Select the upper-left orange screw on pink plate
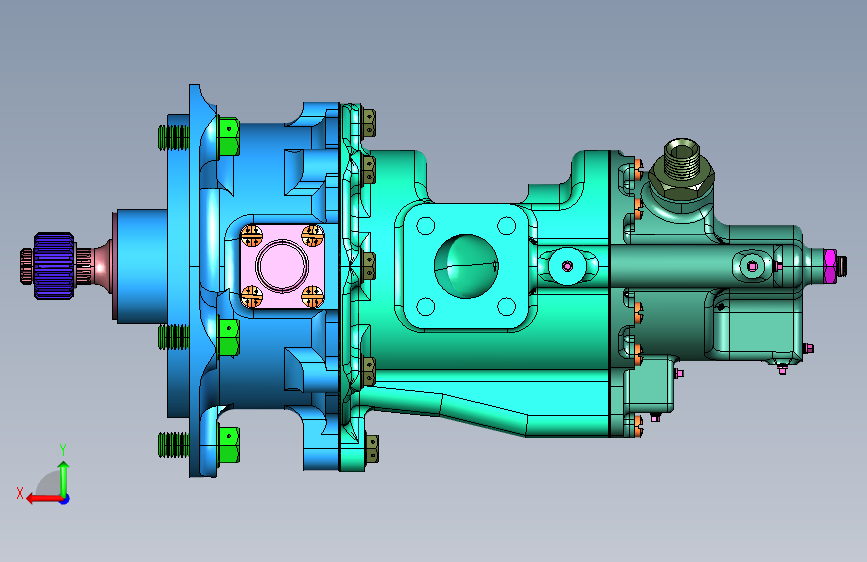 click(252, 236)
